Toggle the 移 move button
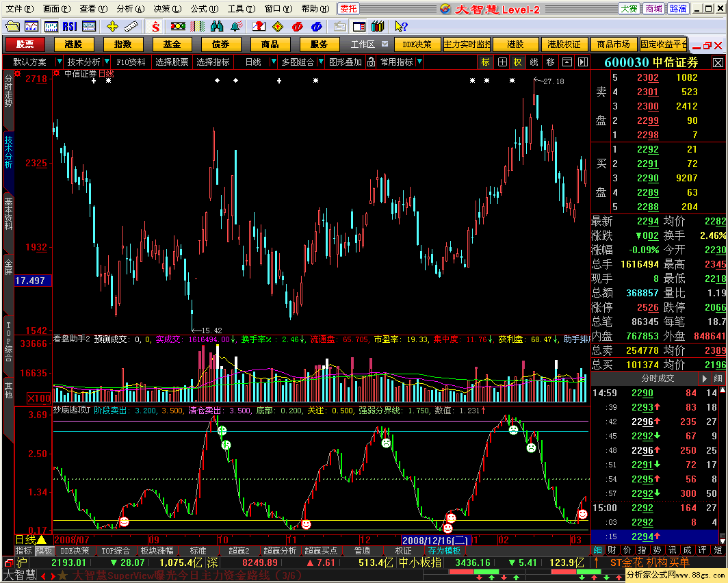 (551, 62)
